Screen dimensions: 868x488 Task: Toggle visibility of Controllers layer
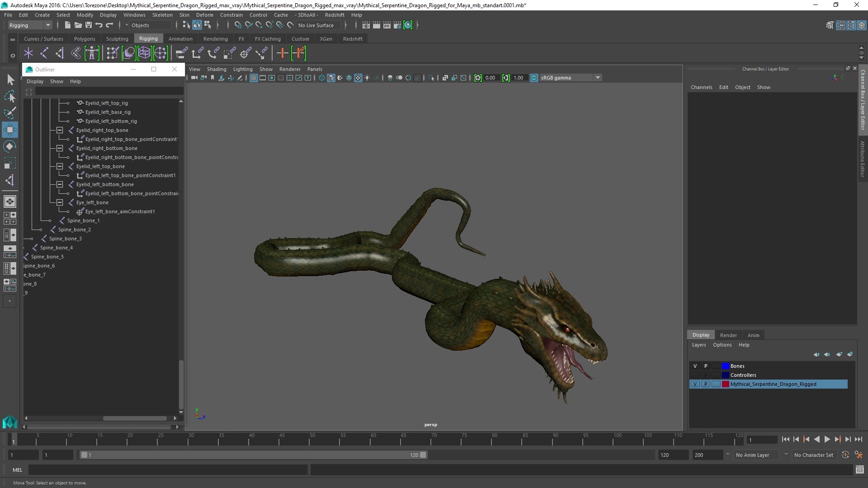pyautogui.click(x=695, y=375)
